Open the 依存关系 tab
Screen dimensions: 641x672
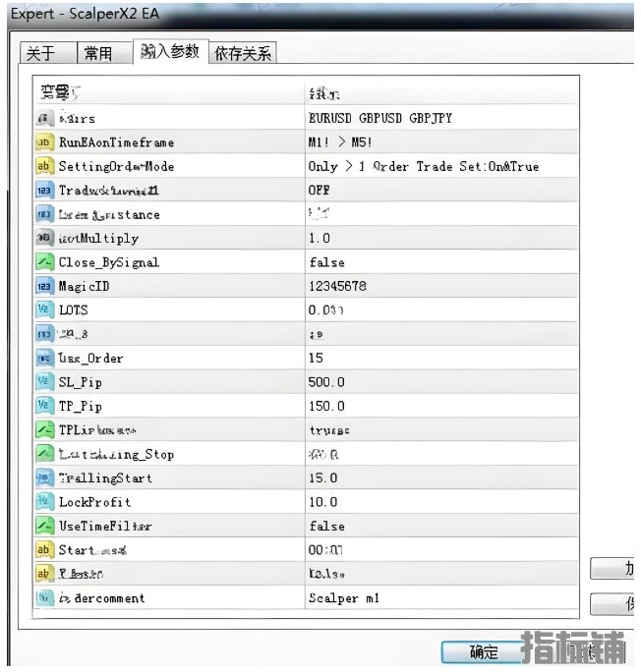(x=243, y=53)
